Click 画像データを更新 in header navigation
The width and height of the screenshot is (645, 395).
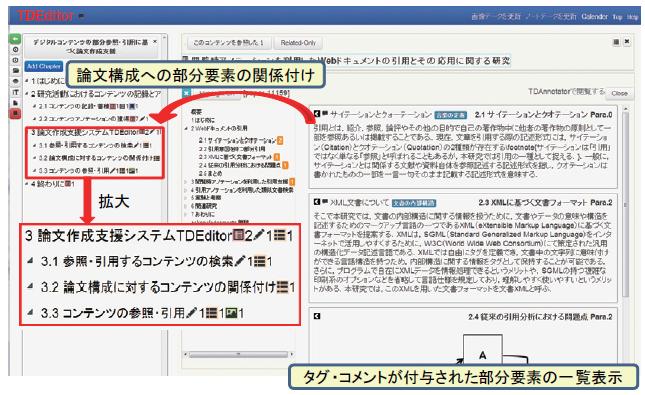[496, 16]
